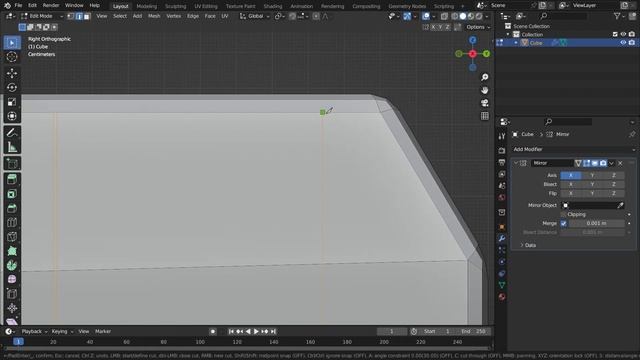This screenshot has width=640, height=360.
Task: Enable vertex select mode
Action: [71, 16]
